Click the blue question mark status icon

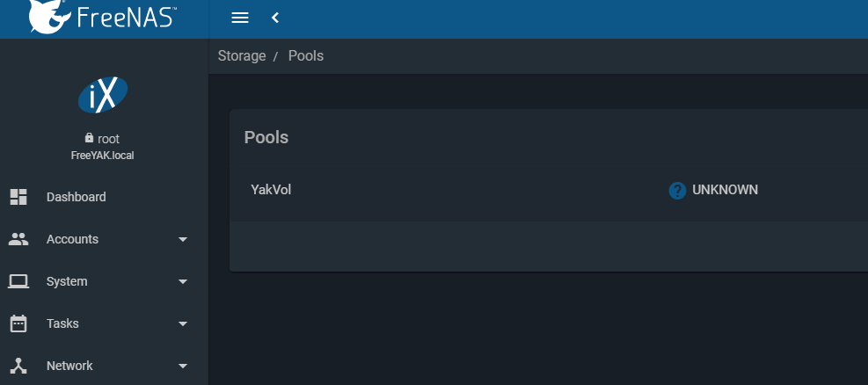tap(677, 191)
